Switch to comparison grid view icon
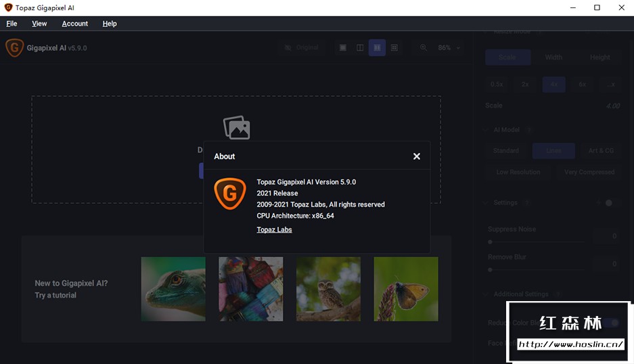 point(394,48)
